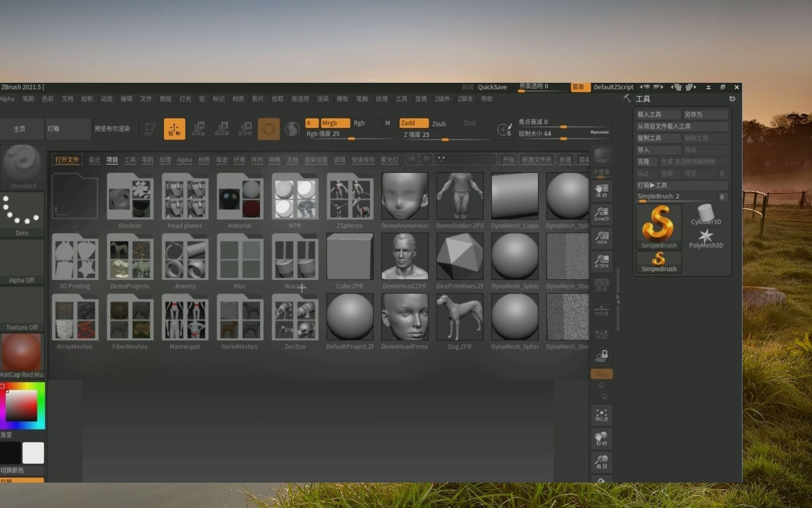Image resolution: width=812 pixels, height=508 pixels.
Task: Activate the Draw (绘制) mode button
Action: click(x=174, y=129)
